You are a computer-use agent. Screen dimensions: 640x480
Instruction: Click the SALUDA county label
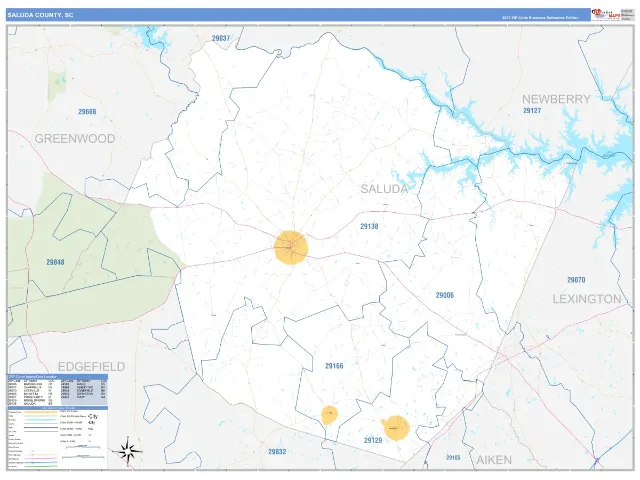point(384,189)
